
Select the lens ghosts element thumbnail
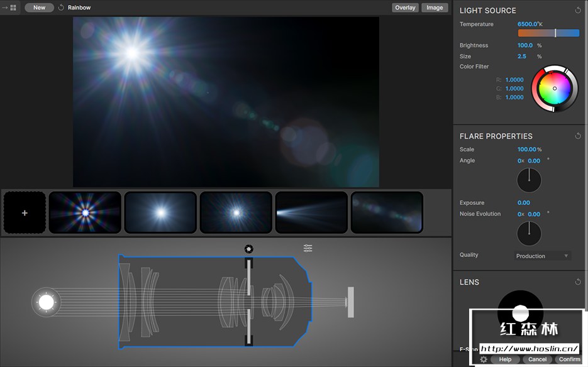[387, 212]
